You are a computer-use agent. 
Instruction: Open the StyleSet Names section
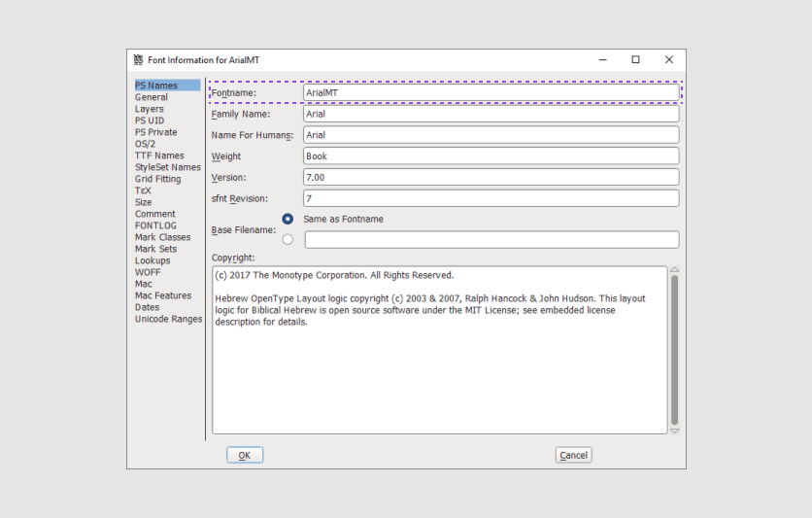168,167
